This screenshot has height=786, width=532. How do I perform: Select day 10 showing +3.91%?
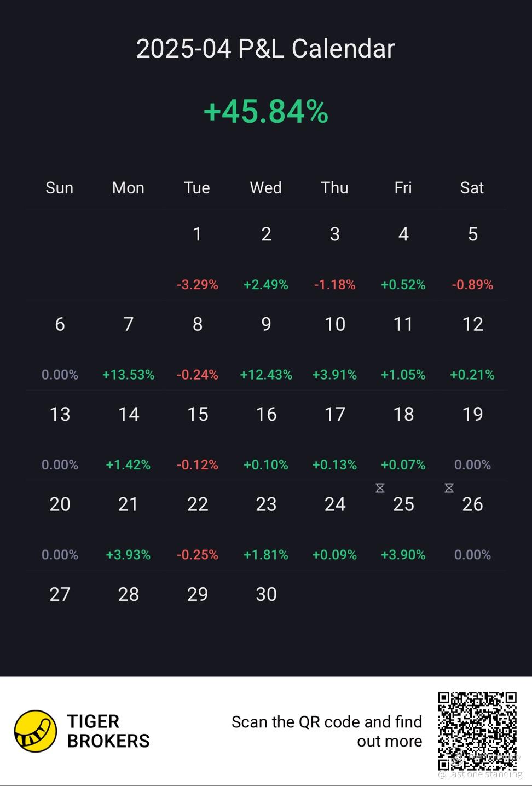coord(334,345)
